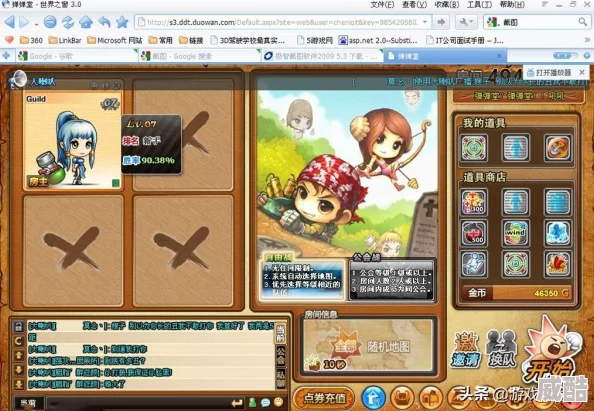The height and width of the screenshot is (411, 594).
Task: Buy the ice freeze item in shop
Action: click(558, 233)
